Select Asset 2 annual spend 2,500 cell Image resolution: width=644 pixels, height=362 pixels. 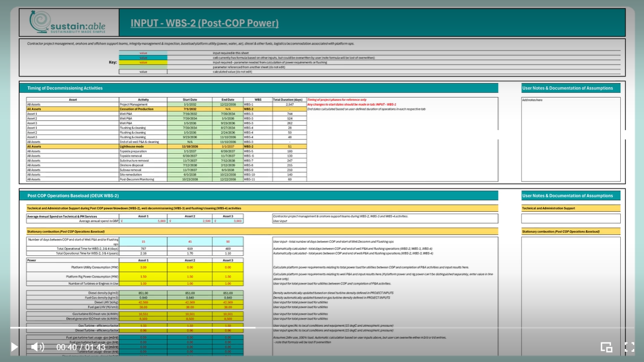click(190, 221)
